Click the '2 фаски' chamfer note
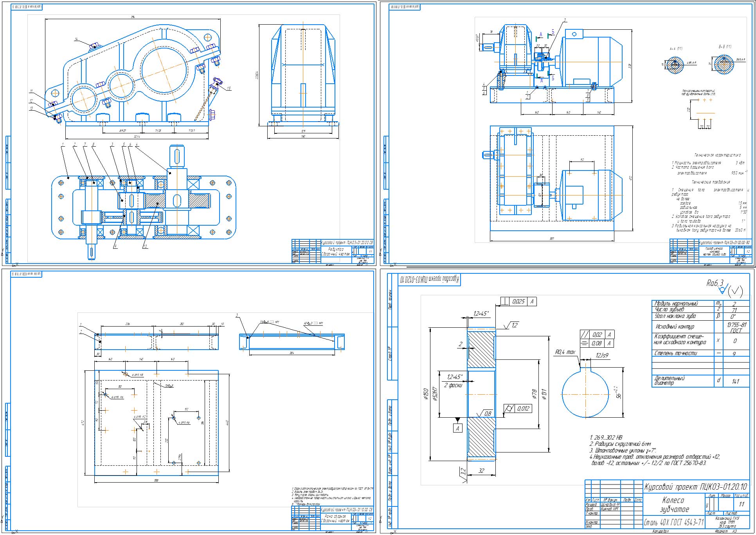Screen dimensions: 756x535 tap(453, 385)
